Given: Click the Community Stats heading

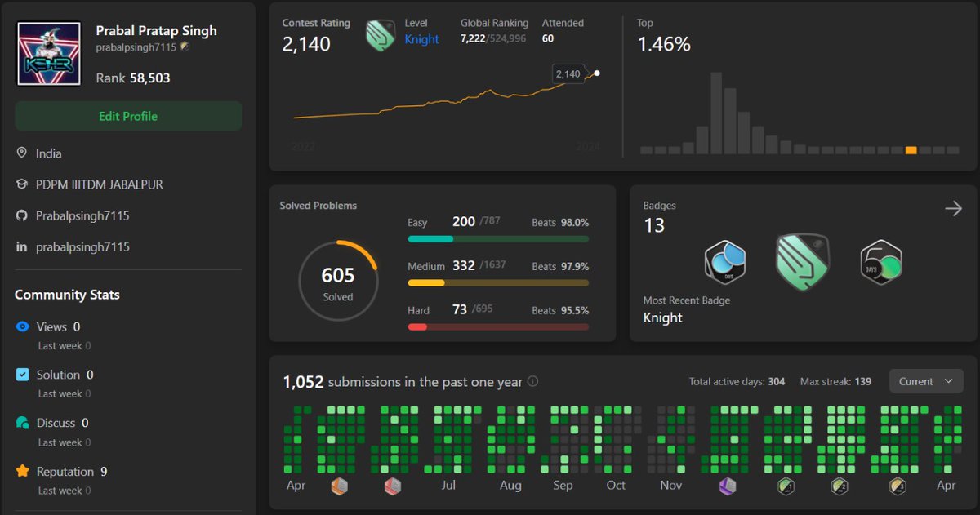Looking at the screenshot, I should tap(67, 295).
